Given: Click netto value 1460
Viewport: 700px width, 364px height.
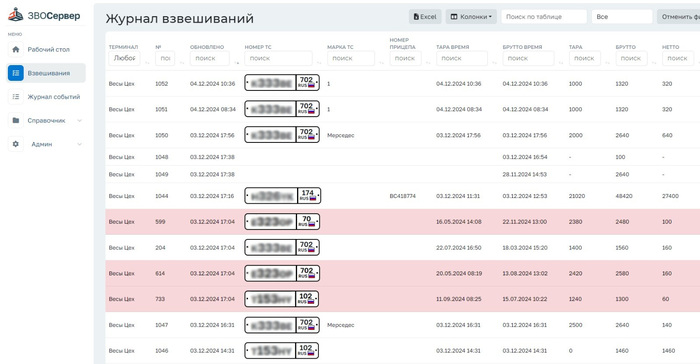Looking at the screenshot, I should point(668,351).
